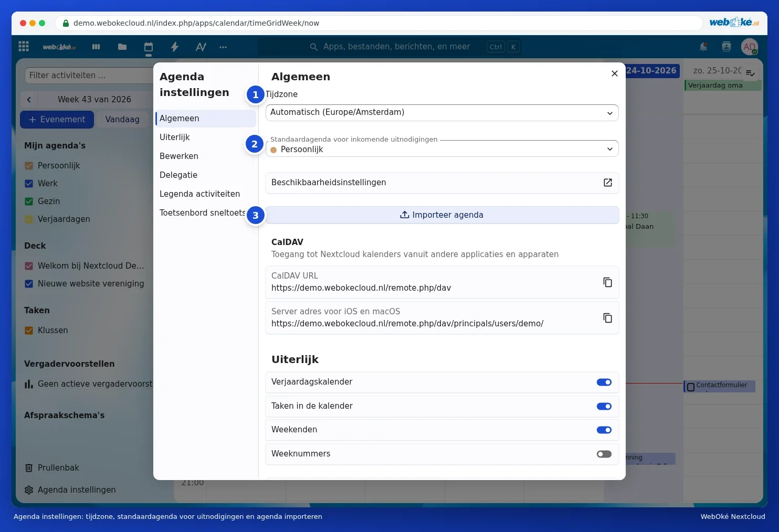Toggle Klussen task list checkbox
Image resolution: width=779 pixels, height=532 pixels.
point(29,331)
